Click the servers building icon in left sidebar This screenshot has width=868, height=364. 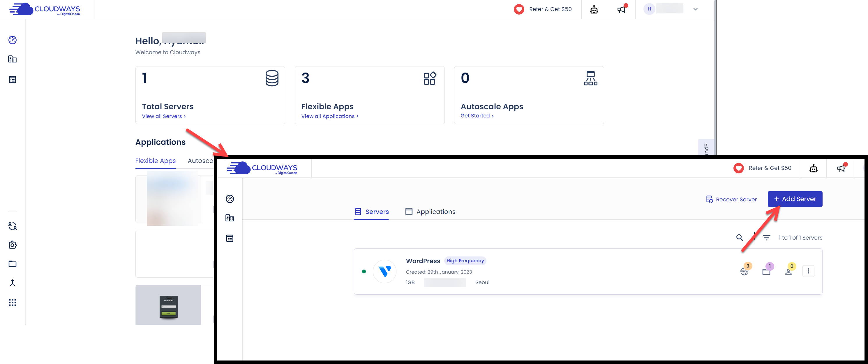pos(13,59)
